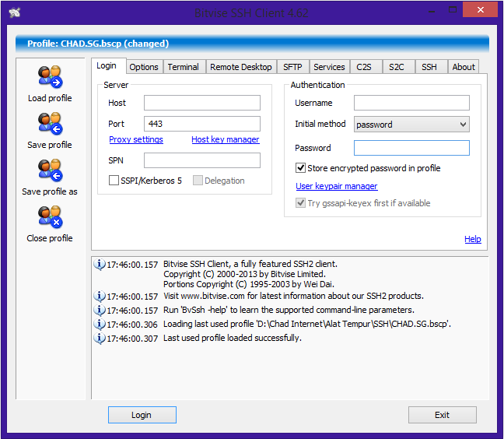Switch to the Services tab
The width and height of the screenshot is (504, 439).
pos(329,67)
